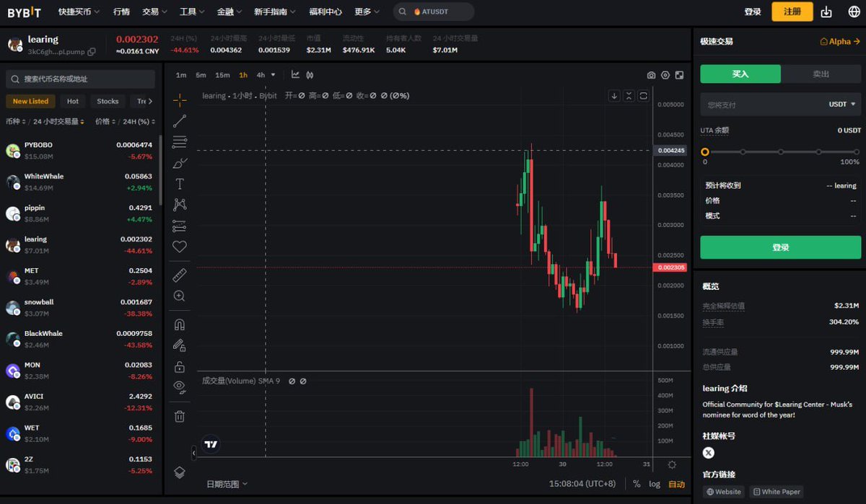The width and height of the screenshot is (866, 504).
Task: Select the Hot filter tab
Action: (x=73, y=102)
